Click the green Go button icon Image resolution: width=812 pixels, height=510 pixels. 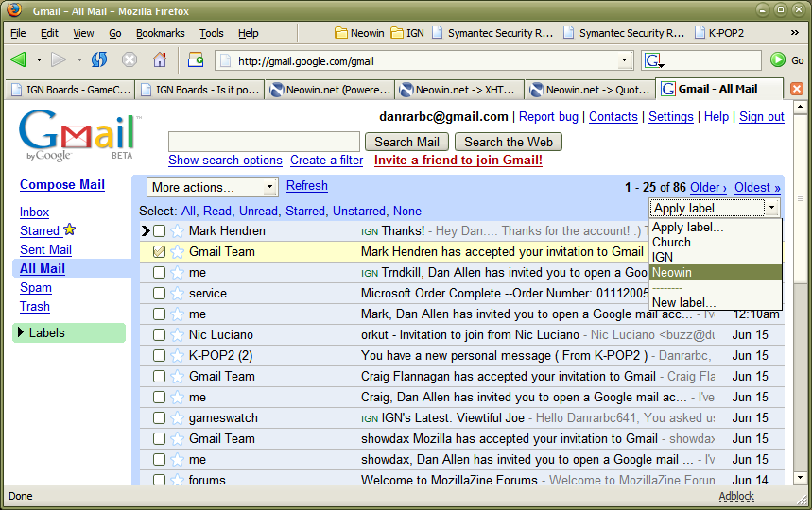(778, 60)
